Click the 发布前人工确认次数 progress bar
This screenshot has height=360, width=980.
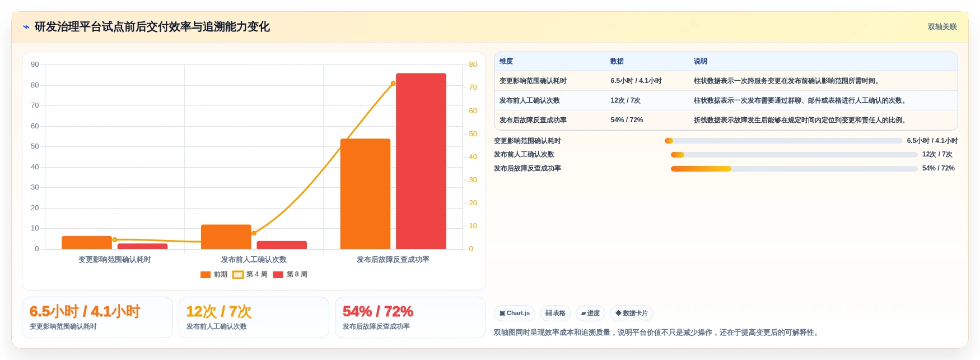pos(794,155)
